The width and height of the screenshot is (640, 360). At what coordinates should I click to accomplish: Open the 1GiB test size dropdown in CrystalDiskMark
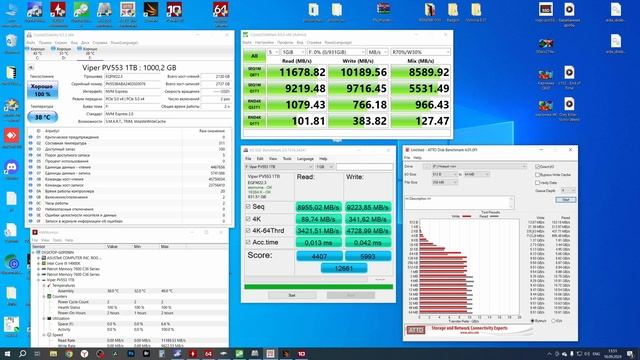click(x=293, y=52)
